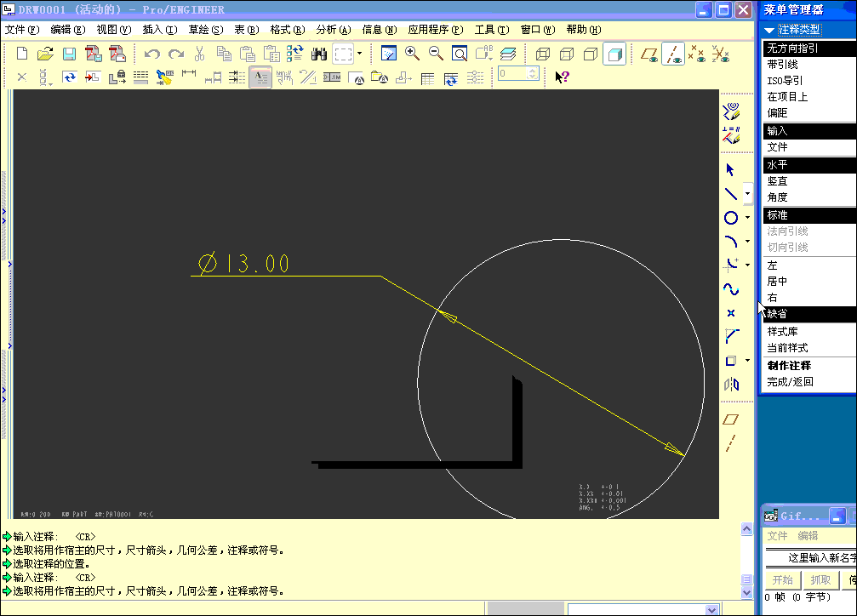Open the 插入 menu
Image resolution: width=857 pixels, height=616 pixels.
pos(160,30)
